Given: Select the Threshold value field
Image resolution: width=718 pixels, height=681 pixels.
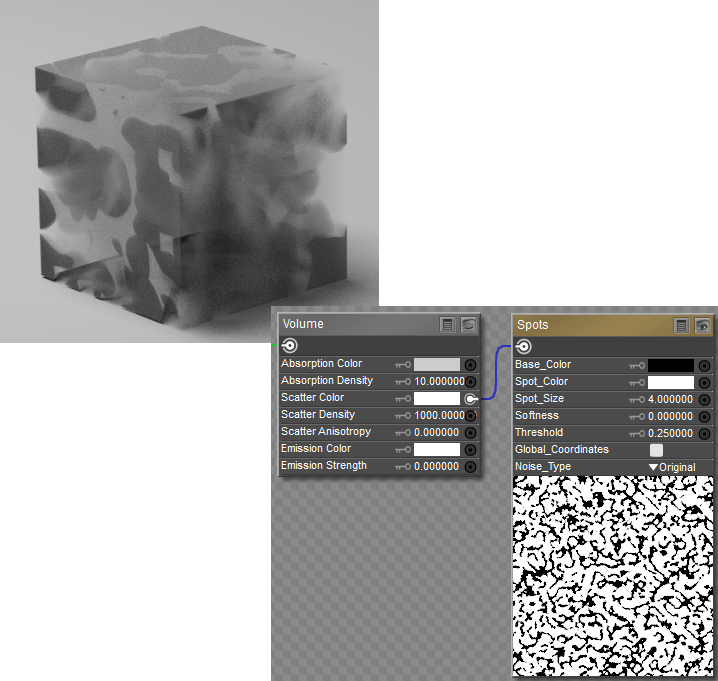Looking at the screenshot, I should point(670,433).
